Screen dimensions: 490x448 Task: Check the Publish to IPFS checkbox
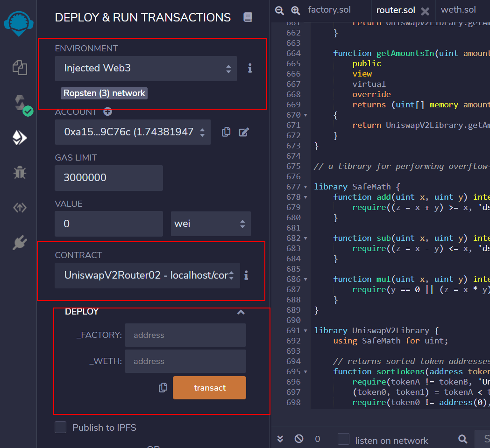click(x=60, y=427)
